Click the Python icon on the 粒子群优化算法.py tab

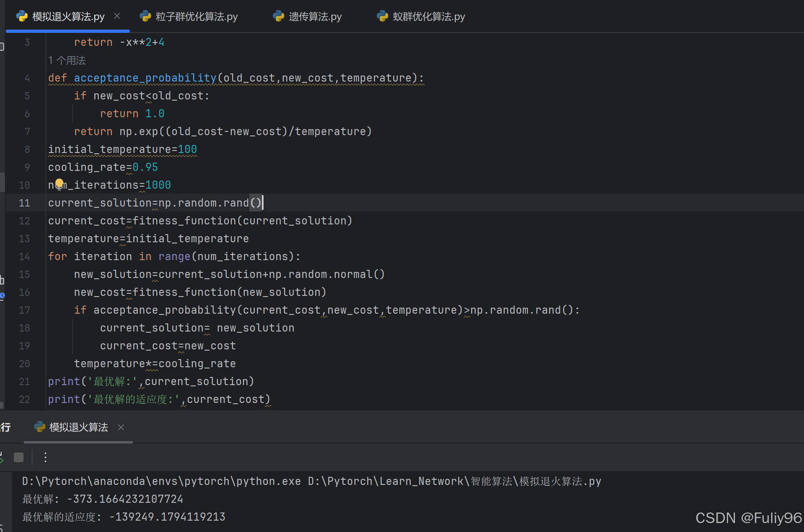pos(145,16)
